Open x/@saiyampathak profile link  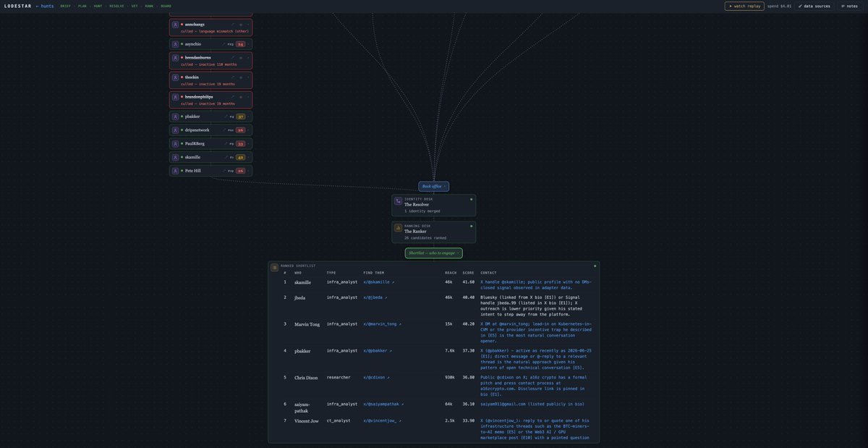pyautogui.click(x=383, y=404)
